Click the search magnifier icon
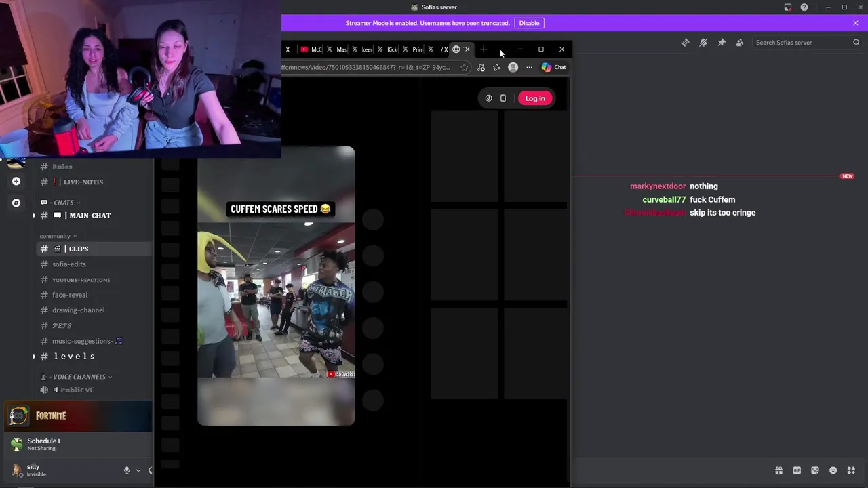The image size is (868, 488). coord(856,43)
